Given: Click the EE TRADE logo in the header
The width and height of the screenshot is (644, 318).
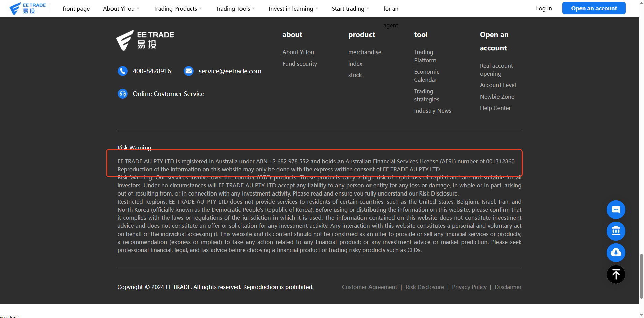Looking at the screenshot, I should [x=28, y=8].
